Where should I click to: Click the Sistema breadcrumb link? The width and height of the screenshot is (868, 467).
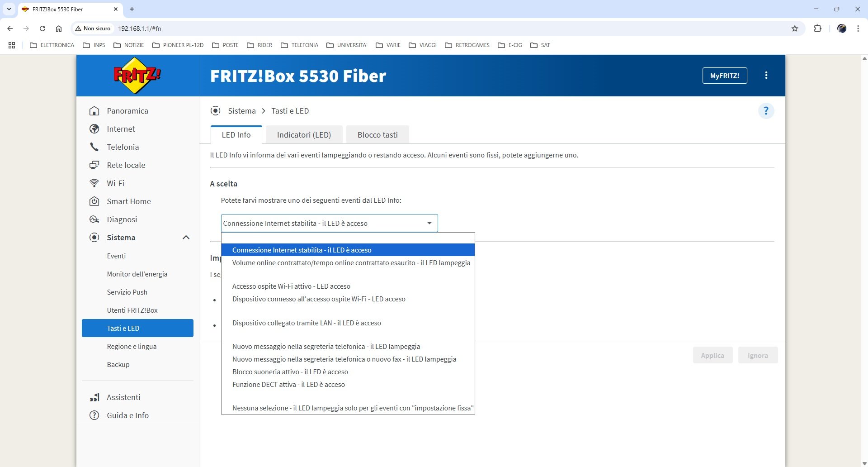[242, 111]
